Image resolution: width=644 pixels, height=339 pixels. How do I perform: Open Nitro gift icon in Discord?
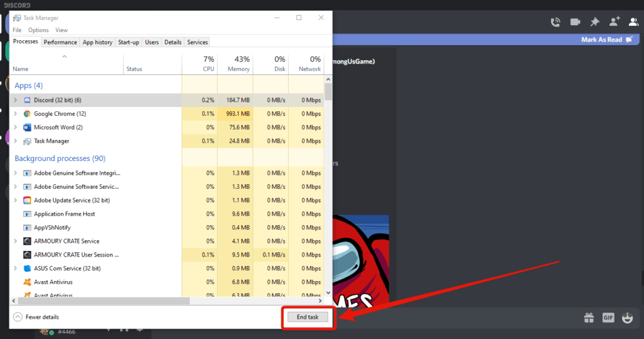(x=589, y=318)
